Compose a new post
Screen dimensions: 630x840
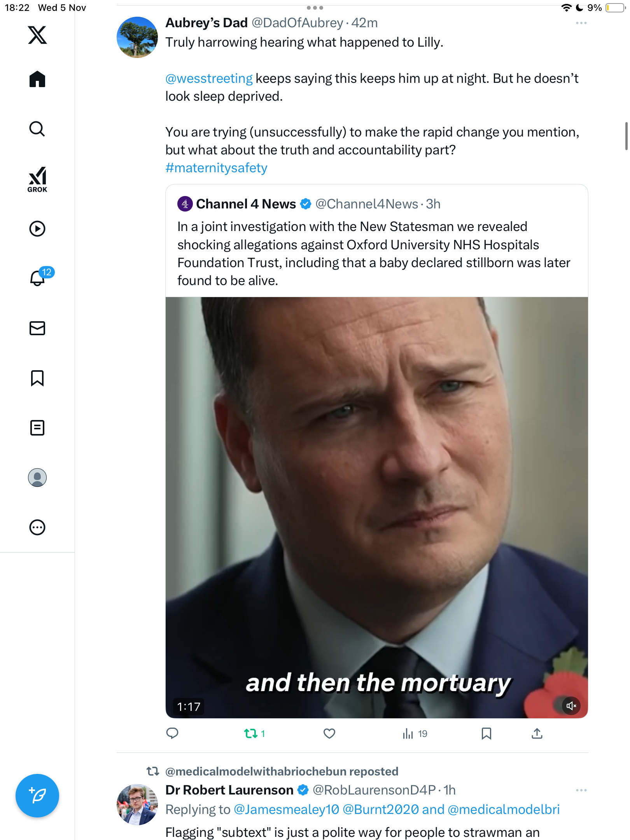coord(37,796)
